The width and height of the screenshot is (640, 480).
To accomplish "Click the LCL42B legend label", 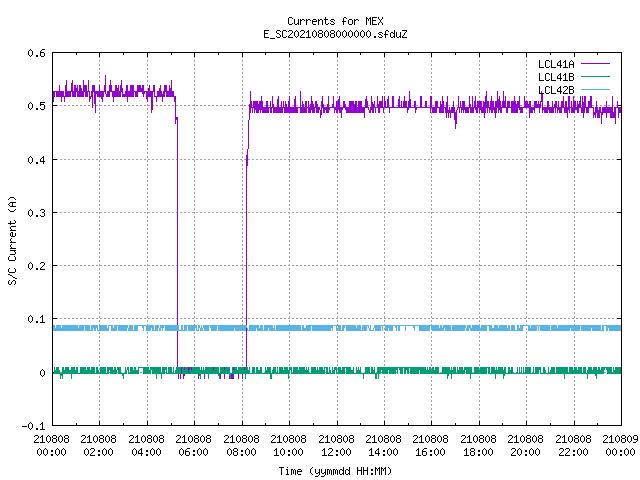I will pyautogui.click(x=556, y=90).
